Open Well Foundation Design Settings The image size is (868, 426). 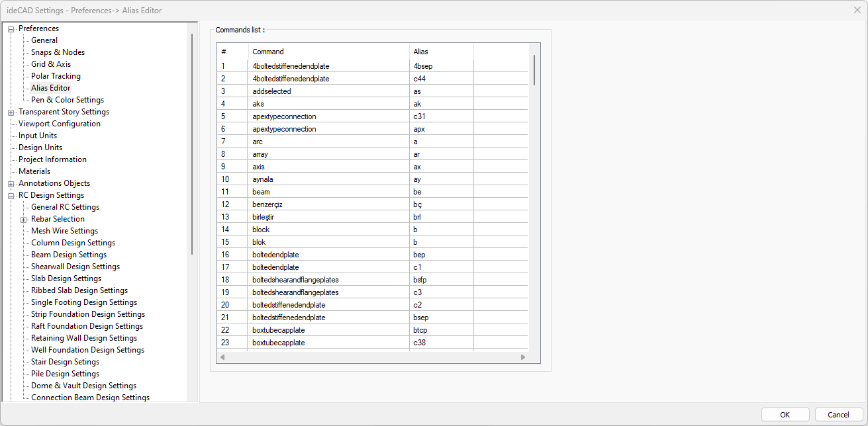[87, 350]
